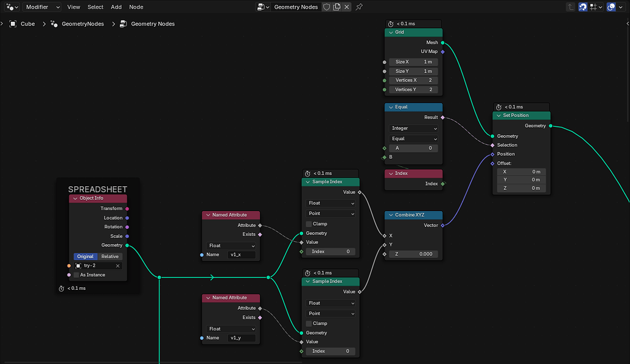Open the Add menu
The width and height of the screenshot is (630, 364).
pyautogui.click(x=116, y=7)
